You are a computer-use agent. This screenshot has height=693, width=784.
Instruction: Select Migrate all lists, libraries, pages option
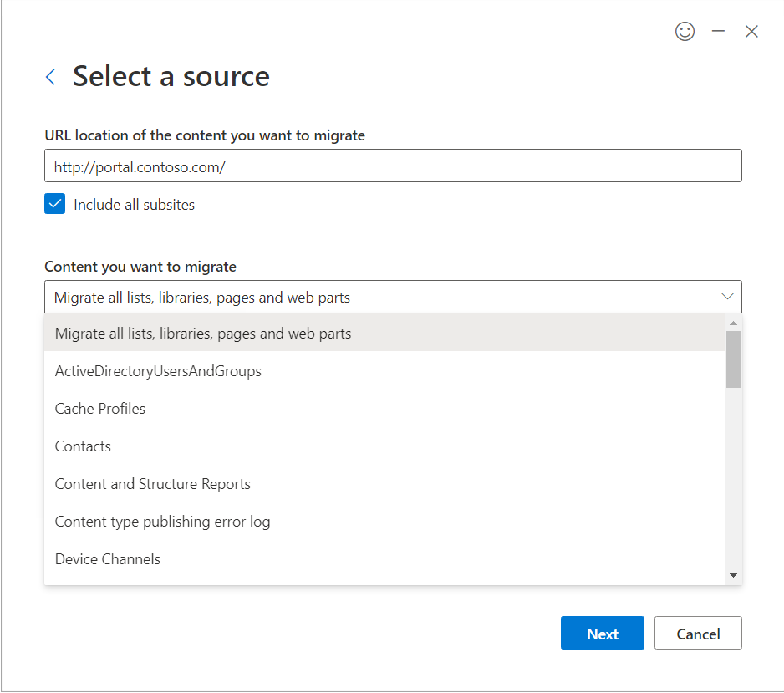(x=203, y=334)
